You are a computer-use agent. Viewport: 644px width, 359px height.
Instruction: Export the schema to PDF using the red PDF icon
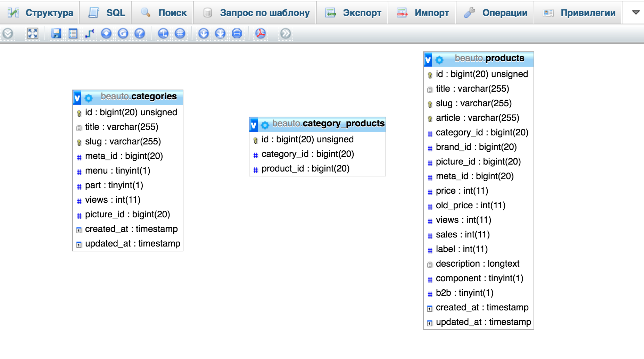[261, 34]
